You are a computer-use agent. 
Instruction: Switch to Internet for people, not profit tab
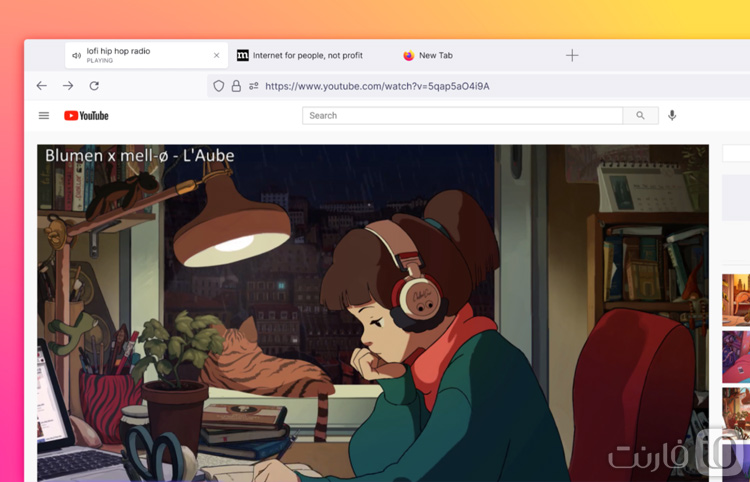tap(308, 55)
